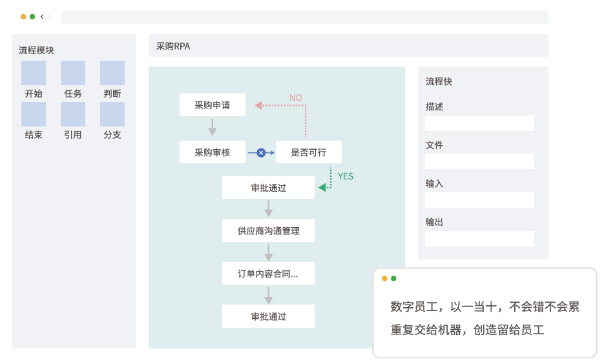This screenshot has width=615, height=364.
Task: Click the forward chevron arrow
Action: (x=50, y=17)
